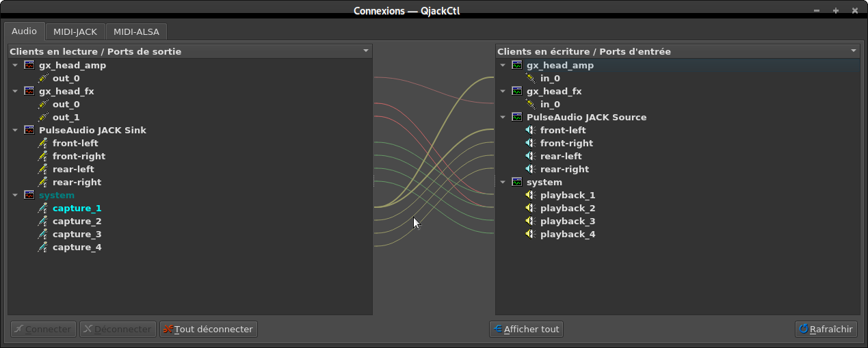This screenshot has width=868, height=348.
Task: Click playback_3 speaker icon
Action: click(x=531, y=222)
